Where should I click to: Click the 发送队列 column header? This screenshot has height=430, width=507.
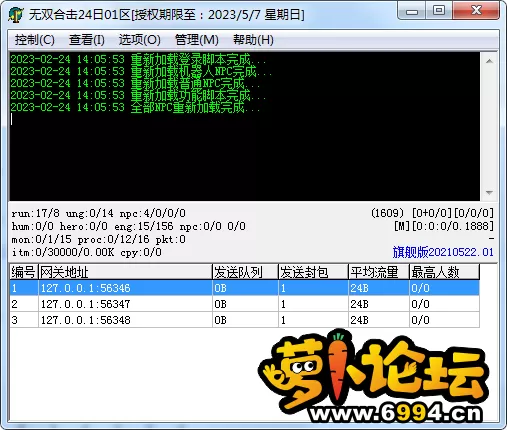point(245,272)
